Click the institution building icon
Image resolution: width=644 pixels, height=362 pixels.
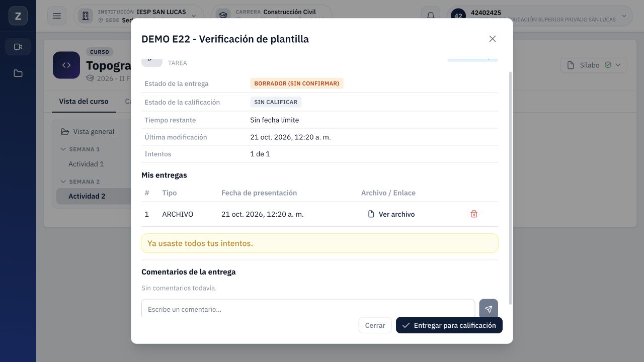point(86,16)
